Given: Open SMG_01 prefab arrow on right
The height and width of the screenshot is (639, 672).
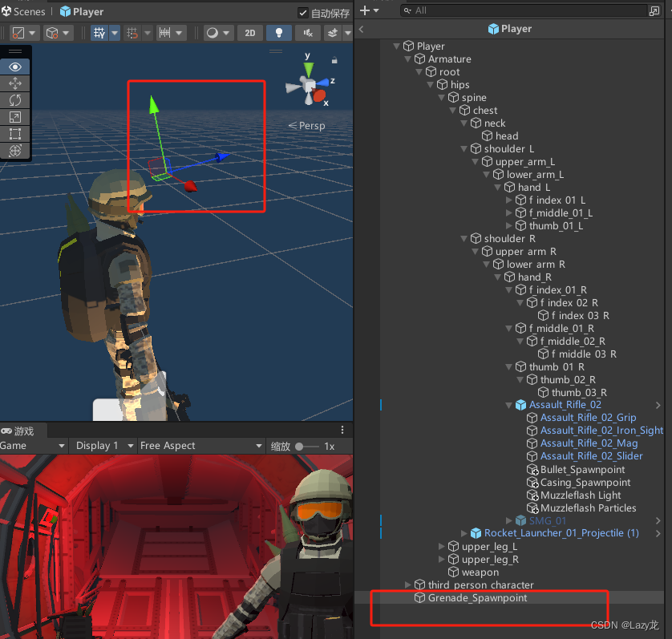Looking at the screenshot, I should pos(658,520).
